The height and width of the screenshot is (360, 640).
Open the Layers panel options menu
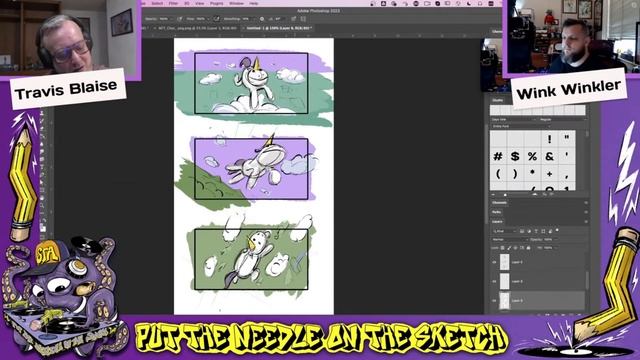tap(586, 221)
